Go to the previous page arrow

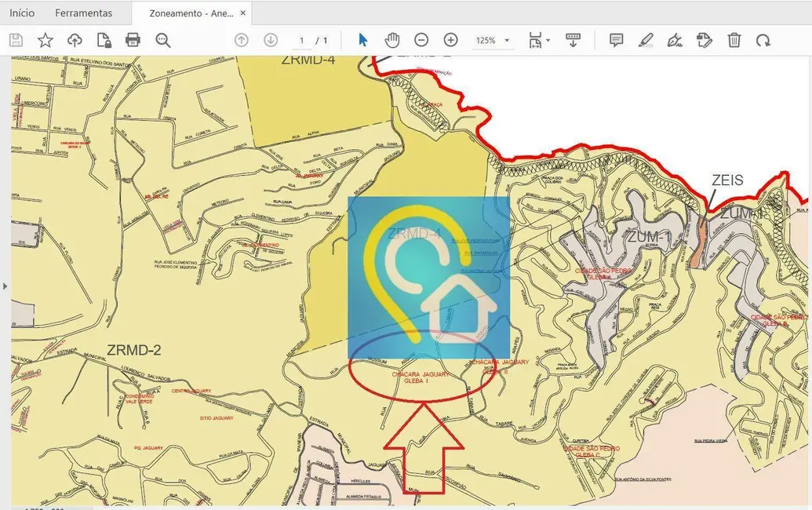pyautogui.click(x=242, y=40)
